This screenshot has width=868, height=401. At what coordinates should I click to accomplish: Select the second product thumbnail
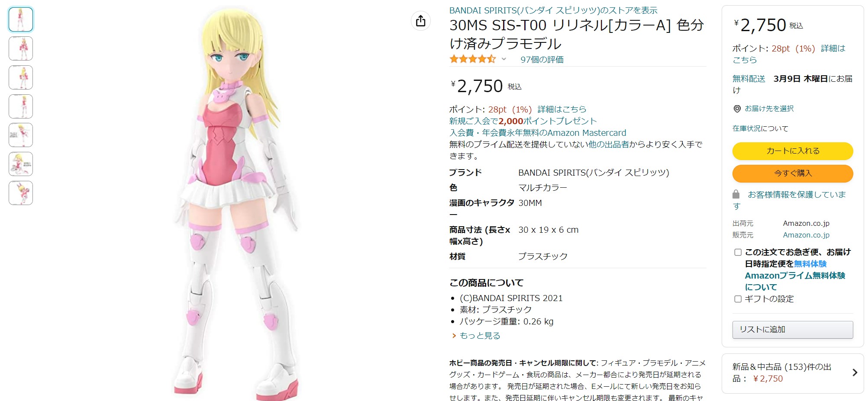coord(21,48)
